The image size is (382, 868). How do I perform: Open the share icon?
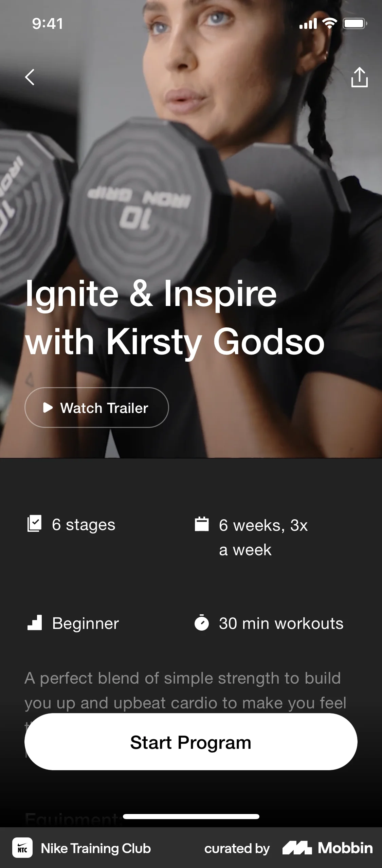tap(359, 77)
